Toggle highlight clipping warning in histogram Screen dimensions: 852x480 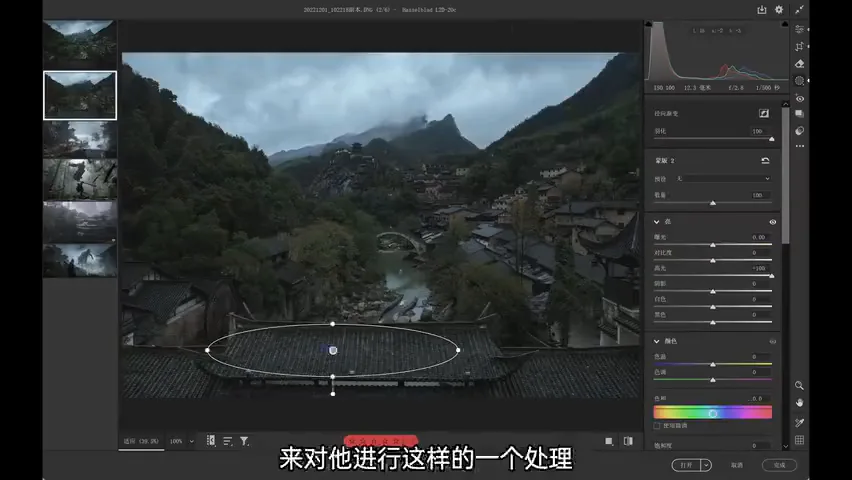click(x=785, y=24)
